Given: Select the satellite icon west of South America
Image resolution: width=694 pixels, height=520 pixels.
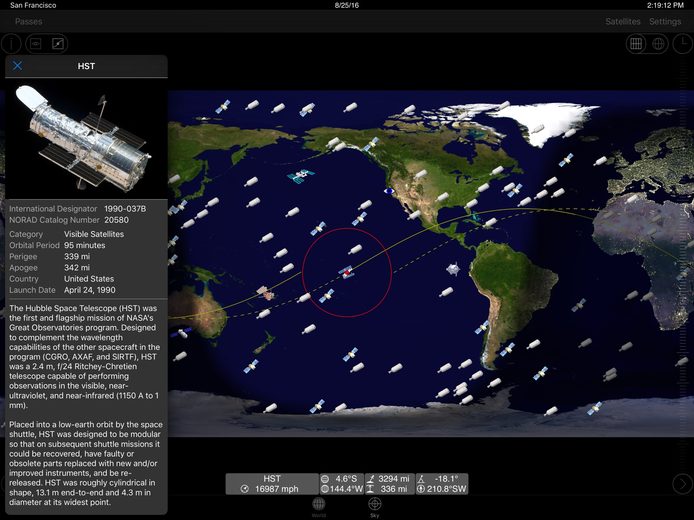Looking at the screenshot, I should pyautogui.click(x=453, y=269).
